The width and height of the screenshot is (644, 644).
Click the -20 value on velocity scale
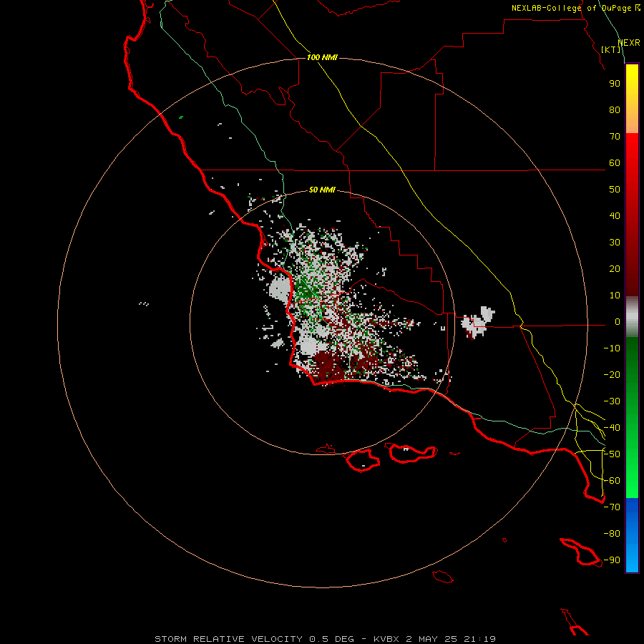tap(612, 375)
